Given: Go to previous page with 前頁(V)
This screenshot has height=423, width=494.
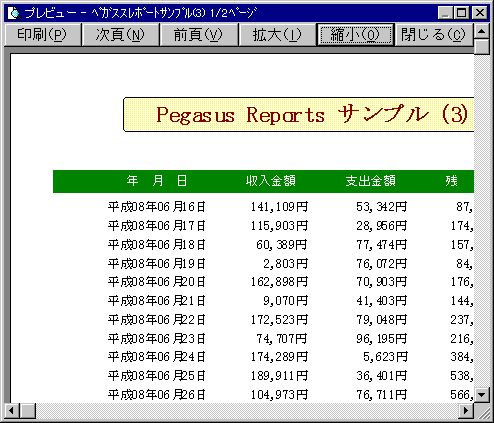Looking at the screenshot, I should click(199, 34).
